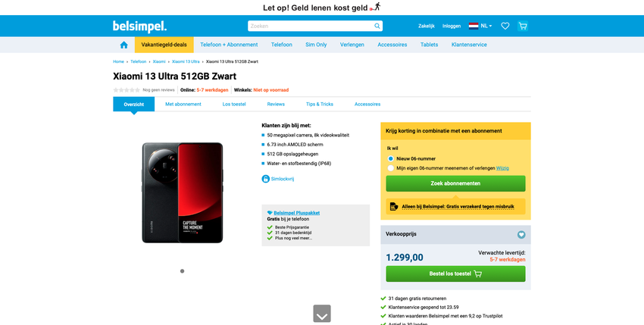
Task: Select the Nieuw 06-nummer radio option
Action: (391, 158)
